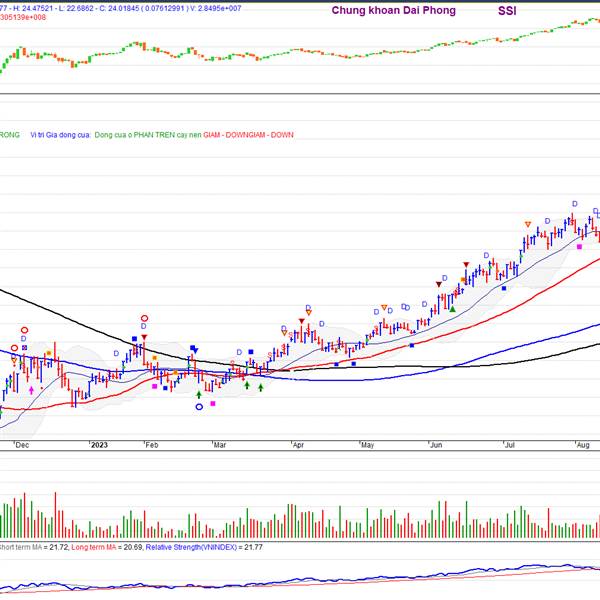Image resolution: width=600 pixels, height=600 pixels.
Task: Select the Dec label on the time axis
Action: pyautogui.click(x=22, y=445)
